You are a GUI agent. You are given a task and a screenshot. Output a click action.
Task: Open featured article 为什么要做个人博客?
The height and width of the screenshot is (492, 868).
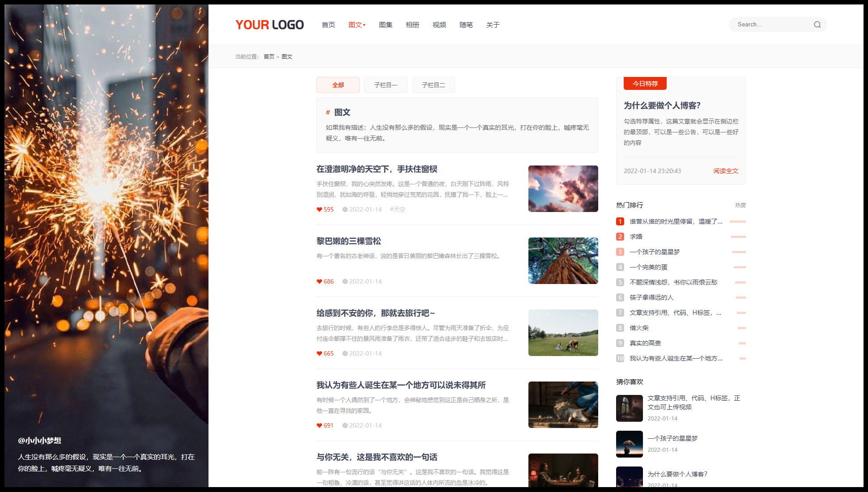coord(662,106)
